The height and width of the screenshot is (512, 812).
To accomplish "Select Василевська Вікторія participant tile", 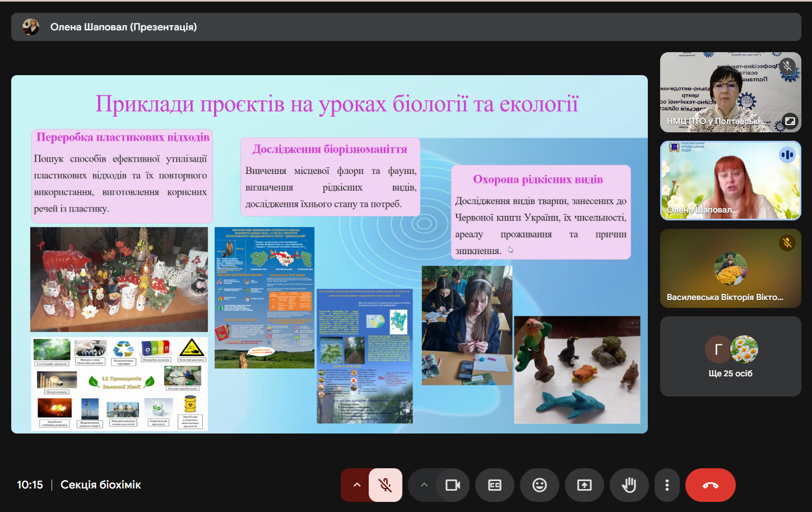I will [730, 268].
